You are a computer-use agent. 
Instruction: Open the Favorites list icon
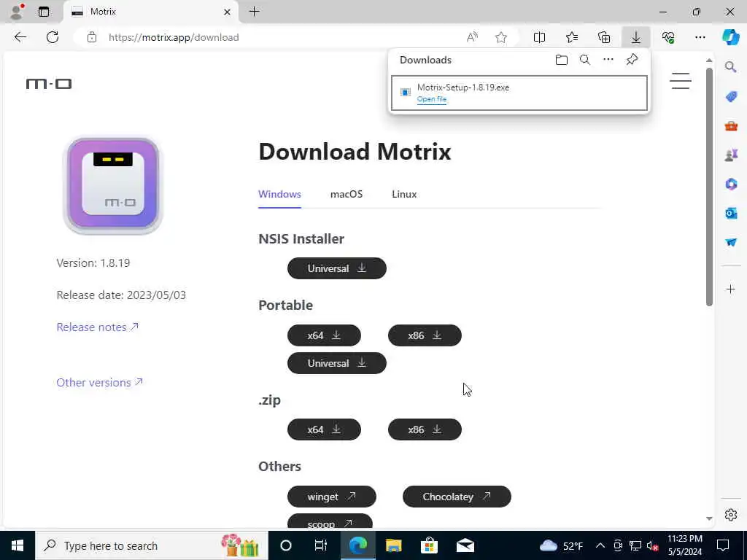[572, 37]
